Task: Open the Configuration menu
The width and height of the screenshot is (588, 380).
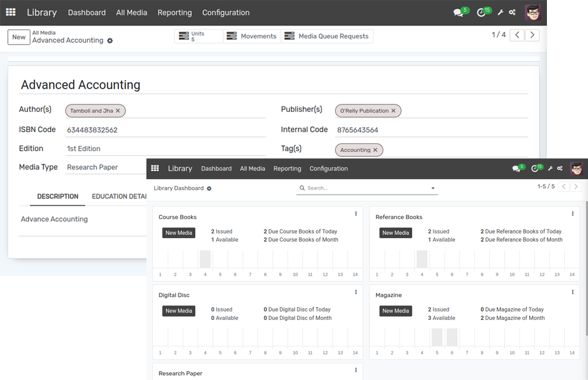Action: pos(225,12)
